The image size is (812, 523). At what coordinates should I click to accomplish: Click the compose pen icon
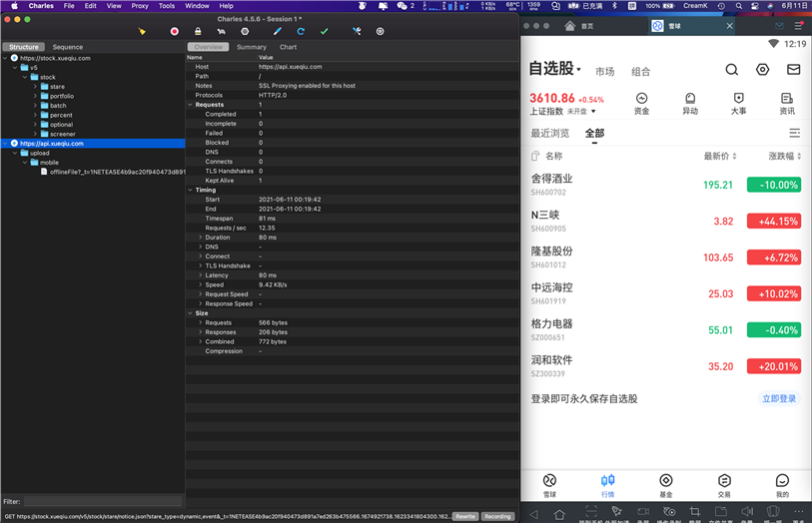tap(278, 32)
